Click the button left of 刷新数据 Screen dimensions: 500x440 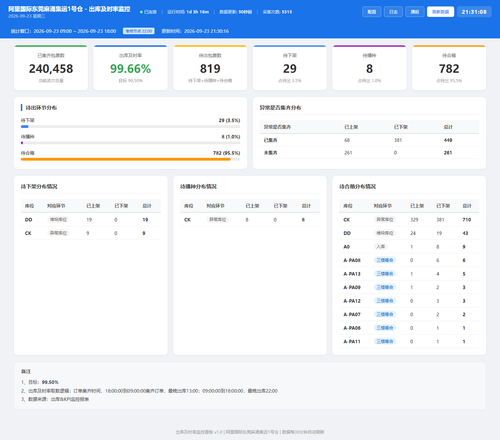415,12
